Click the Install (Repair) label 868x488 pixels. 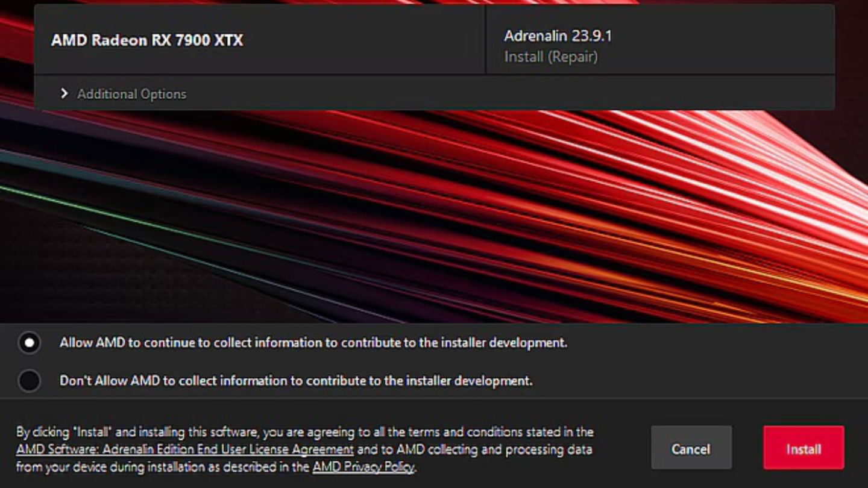(551, 57)
